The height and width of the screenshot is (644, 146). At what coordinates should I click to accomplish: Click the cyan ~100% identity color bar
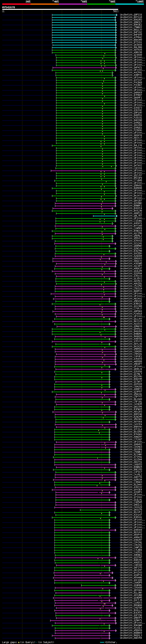(x=130, y=4)
